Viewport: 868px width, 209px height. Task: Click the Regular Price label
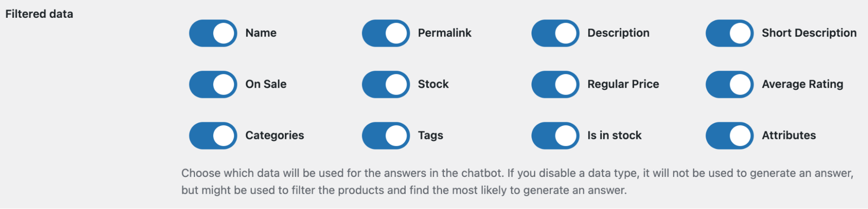click(623, 84)
